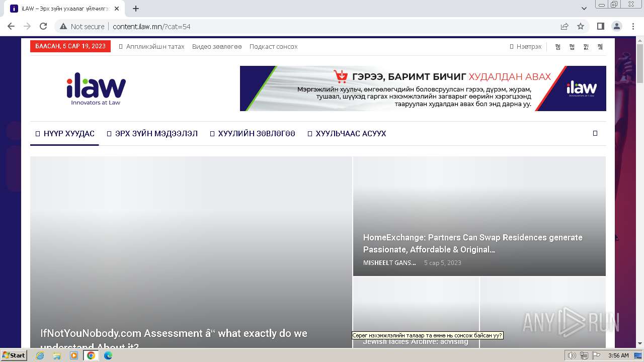The height and width of the screenshot is (362, 644).
Task: Click the bottom-right article tile
Action: point(543,312)
